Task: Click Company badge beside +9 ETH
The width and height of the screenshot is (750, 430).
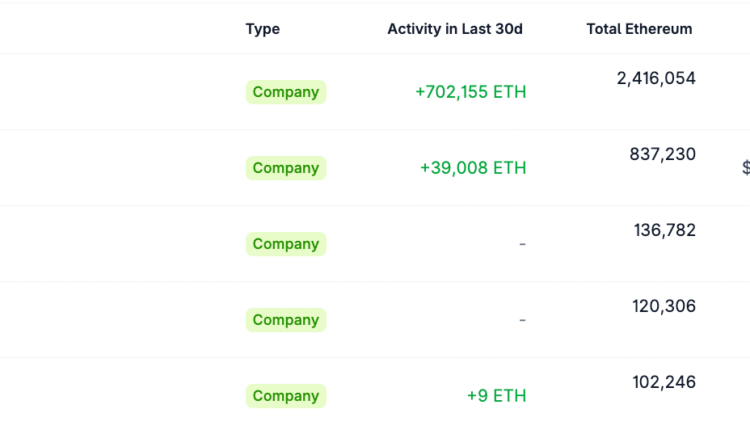Action: point(286,396)
